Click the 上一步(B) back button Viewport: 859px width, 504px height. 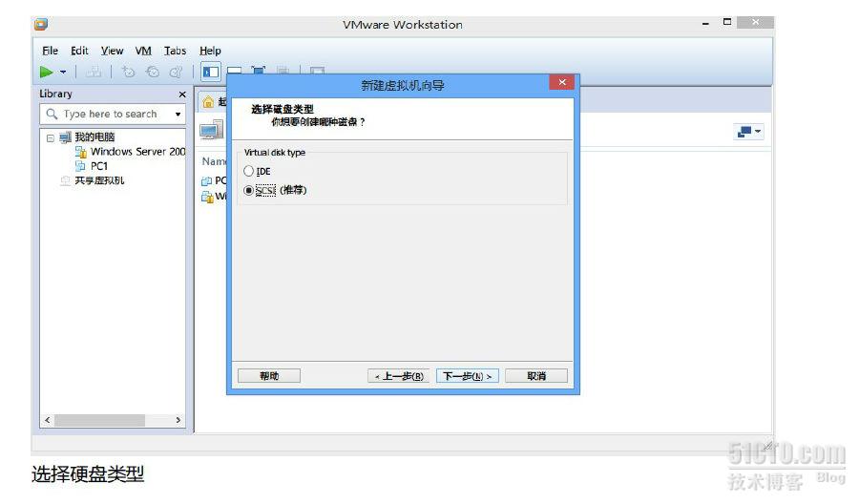pyautogui.click(x=399, y=376)
